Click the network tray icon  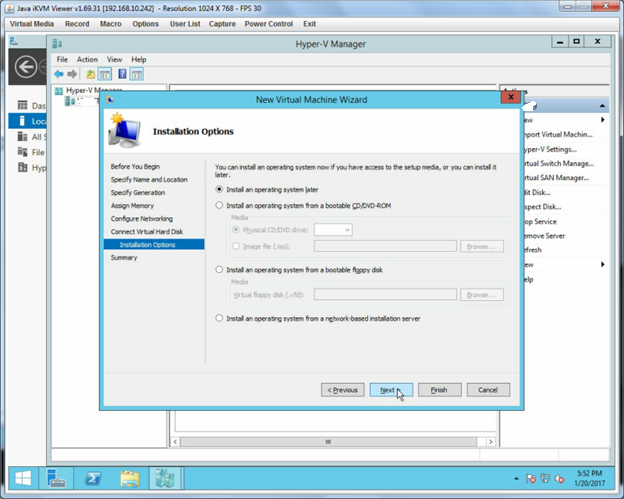coord(545,478)
